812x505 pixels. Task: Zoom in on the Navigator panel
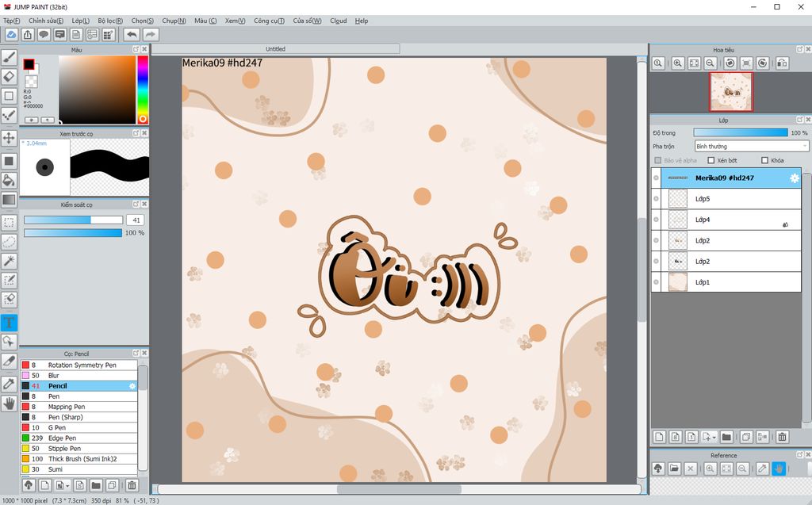[x=677, y=63]
